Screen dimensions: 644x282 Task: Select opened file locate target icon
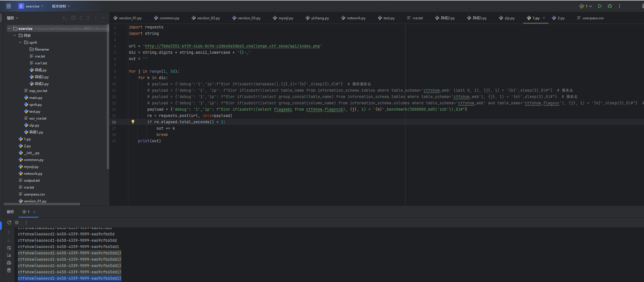[73, 18]
